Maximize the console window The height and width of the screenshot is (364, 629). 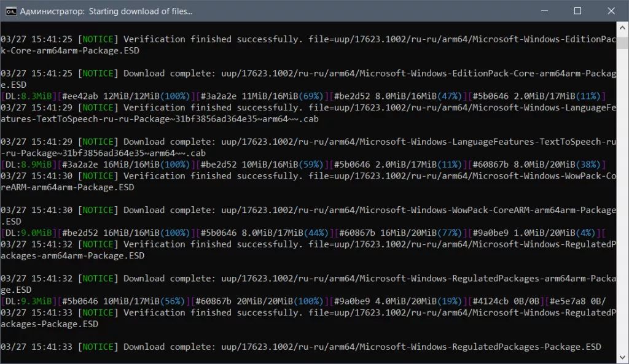tap(577, 11)
